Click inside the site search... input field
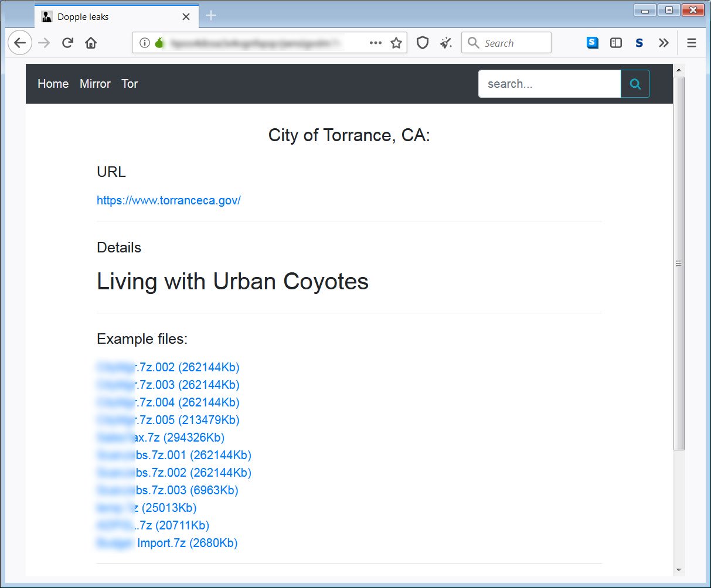The image size is (711, 588). (x=549, y=84)
